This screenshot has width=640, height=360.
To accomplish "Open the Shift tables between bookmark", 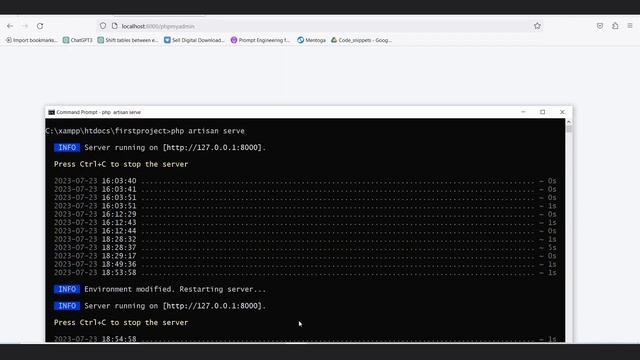I will tap(128, 40).
